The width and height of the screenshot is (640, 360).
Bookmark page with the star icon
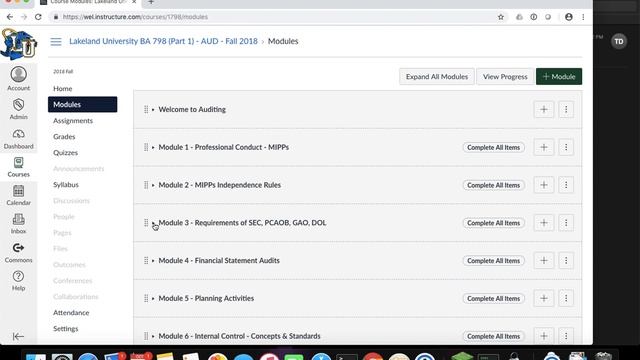[x=501, y=17]
